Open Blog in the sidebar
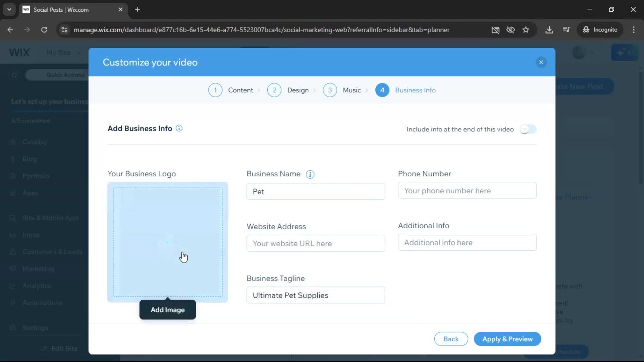The image size is (644, 362). pos(30,159)
